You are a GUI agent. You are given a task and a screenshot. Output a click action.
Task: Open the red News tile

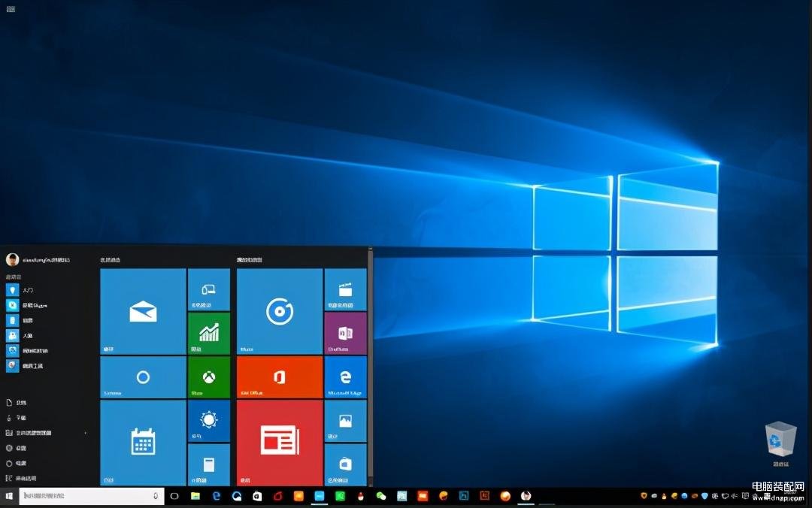point(280,443)
